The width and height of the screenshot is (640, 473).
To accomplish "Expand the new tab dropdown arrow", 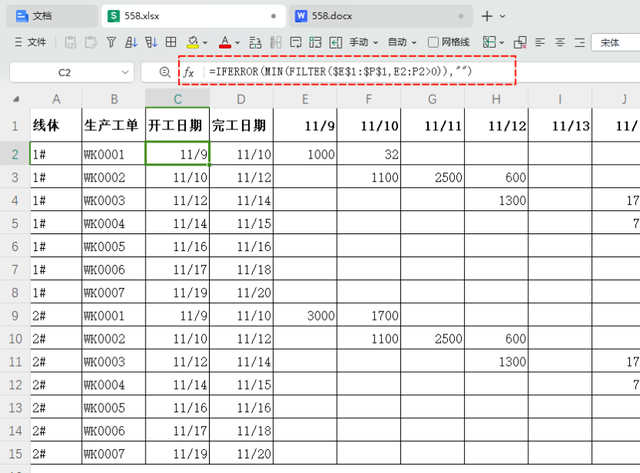I will [502, 16].
